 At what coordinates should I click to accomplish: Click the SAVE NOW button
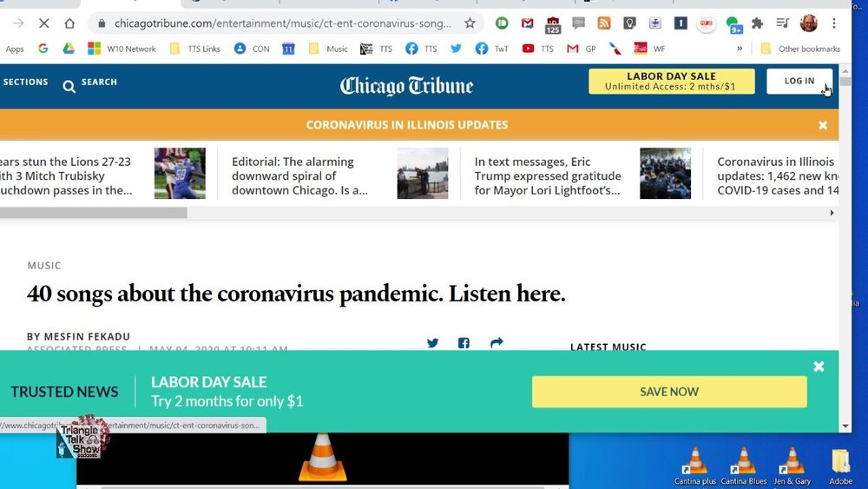click(669, 392)
